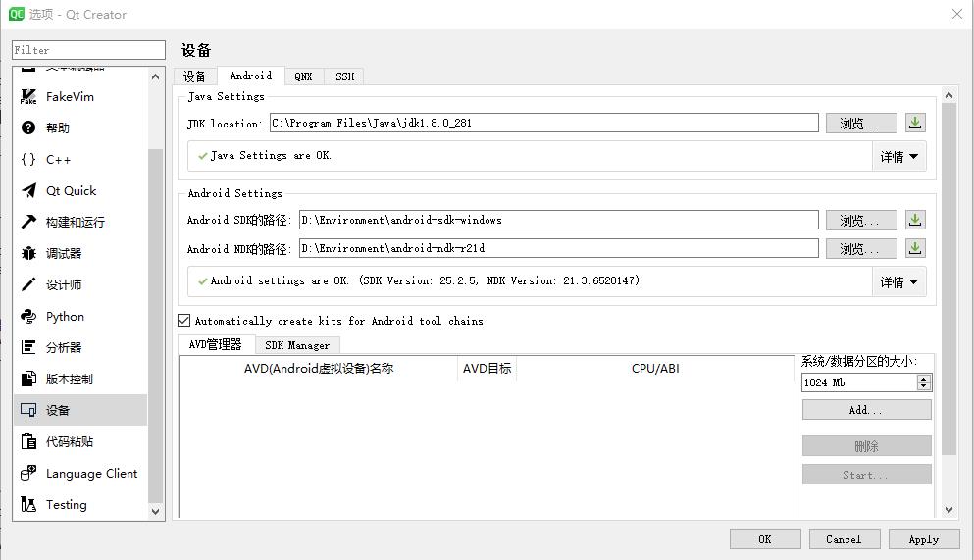Expand Android settings details dropdown
The image size is (974, 560).
[x=898, y=281]
